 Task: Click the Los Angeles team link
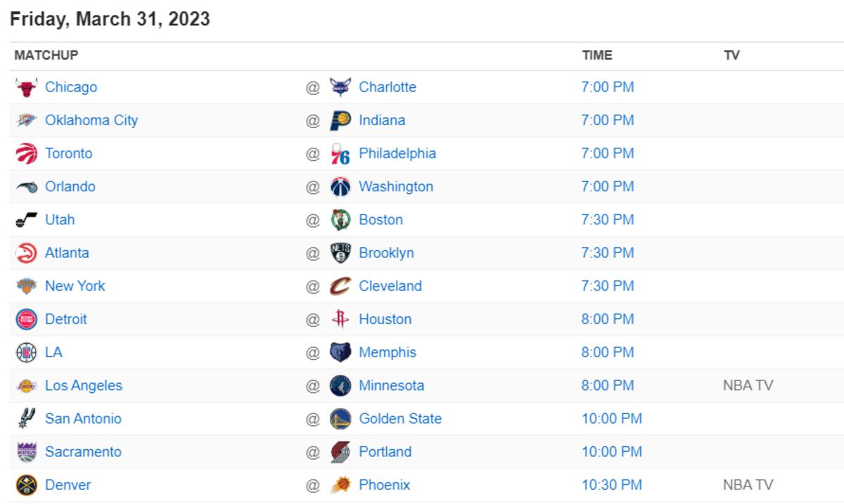coord(84,385)
